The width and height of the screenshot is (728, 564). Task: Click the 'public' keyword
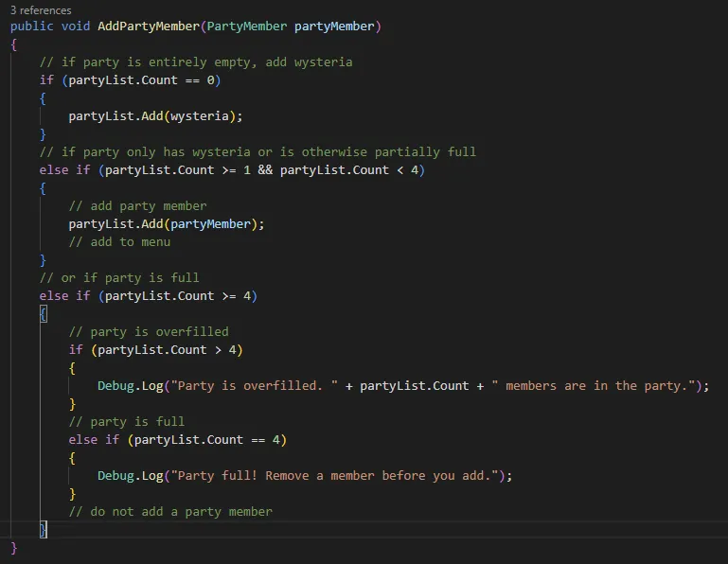pos(31,26)
